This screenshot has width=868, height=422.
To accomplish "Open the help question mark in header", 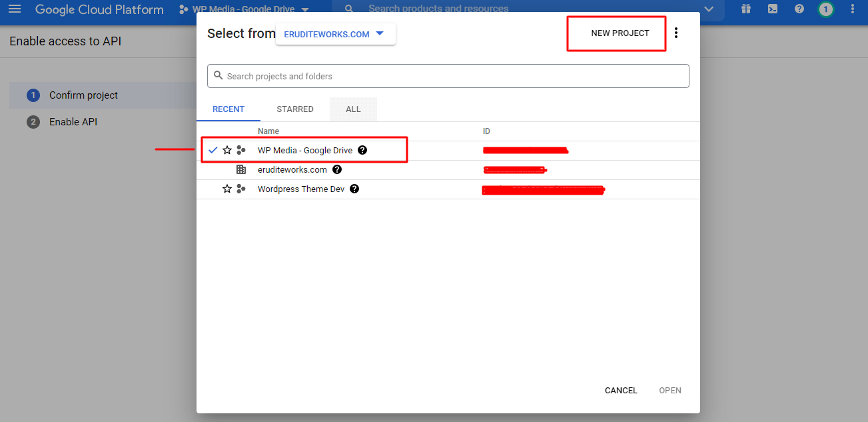I will tap(799, 9).
